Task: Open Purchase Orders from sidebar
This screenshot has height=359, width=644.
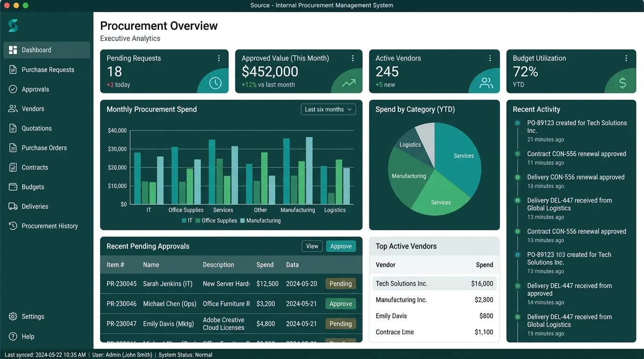Action: [47, 148]
